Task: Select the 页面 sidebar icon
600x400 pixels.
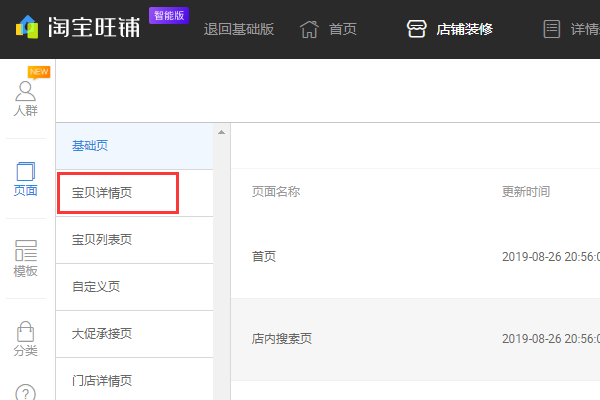Action: coord(27,173)
